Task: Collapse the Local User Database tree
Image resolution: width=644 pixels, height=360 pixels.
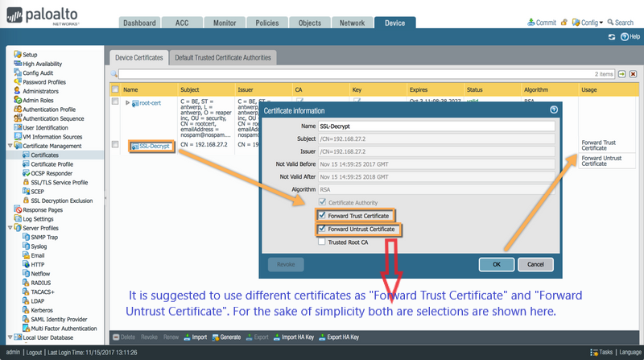Action: pyautogui.click(x=10, y=337)
